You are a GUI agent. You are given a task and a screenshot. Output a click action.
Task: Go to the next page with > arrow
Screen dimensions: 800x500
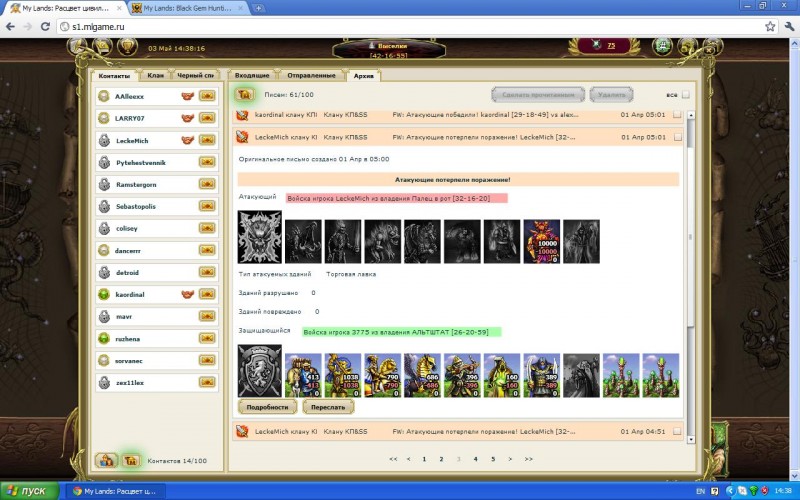coord(510,459)
